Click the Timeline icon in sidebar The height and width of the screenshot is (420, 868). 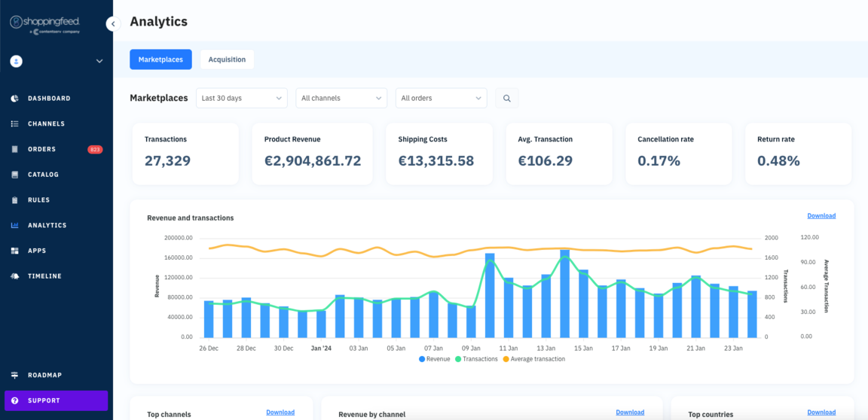click(15, 276)
